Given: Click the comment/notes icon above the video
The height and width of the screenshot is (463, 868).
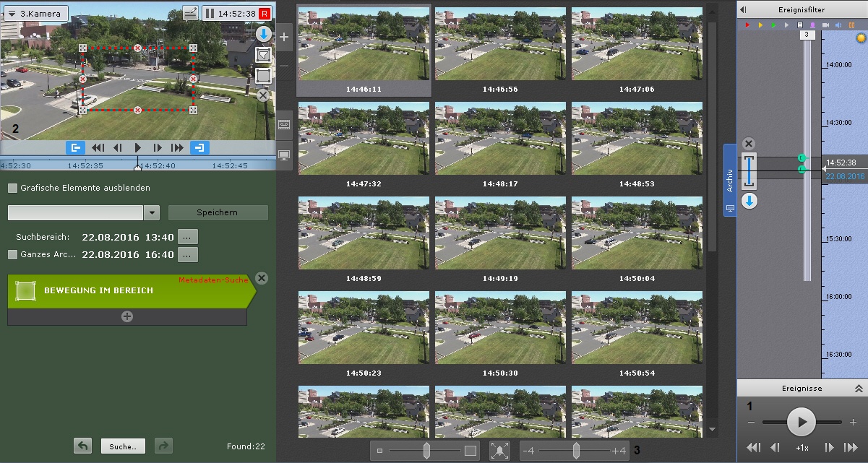Looking at the screenshot, I should [x=190, y=14].
